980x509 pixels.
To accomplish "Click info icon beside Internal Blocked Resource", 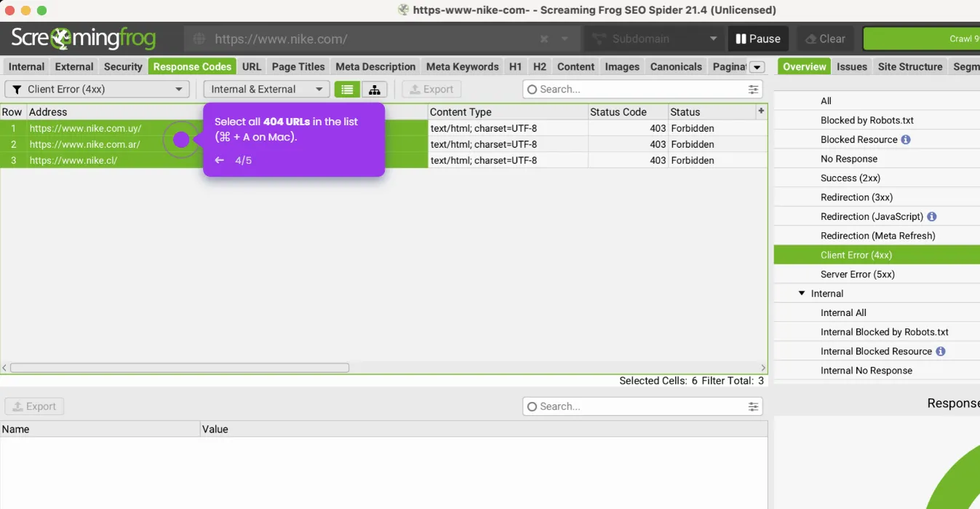I will (x=941, y=351).
